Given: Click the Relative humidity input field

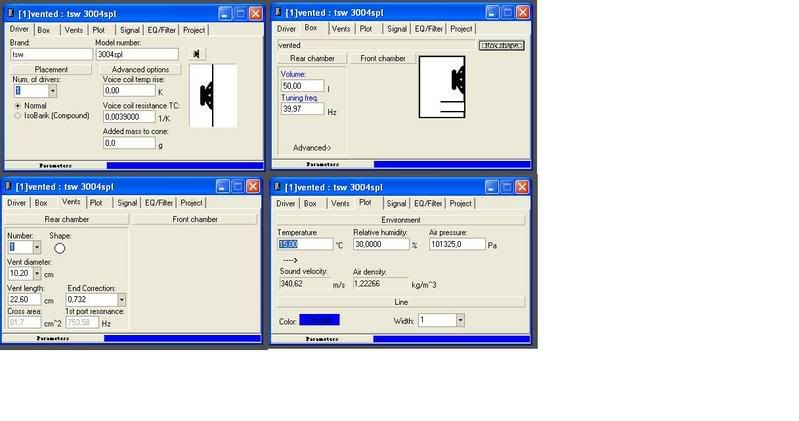Looking at the screenshot, I should [x=380, y=244].
